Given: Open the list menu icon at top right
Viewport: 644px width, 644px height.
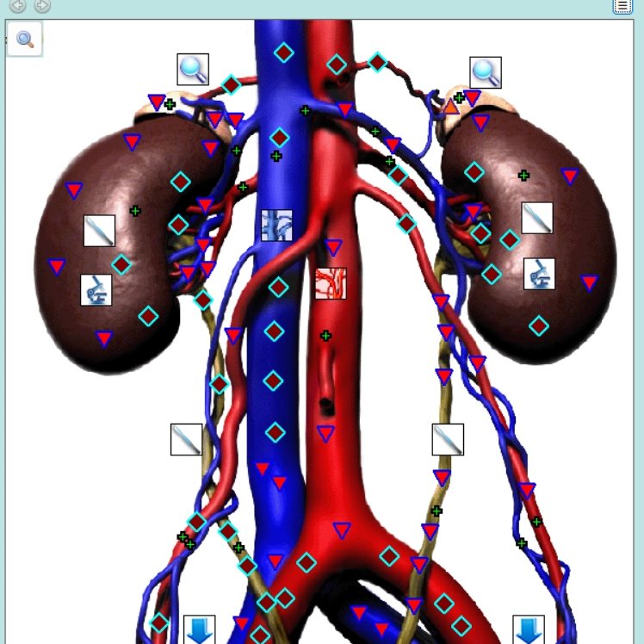Looking at the screenshot, I should click(622, 6).
